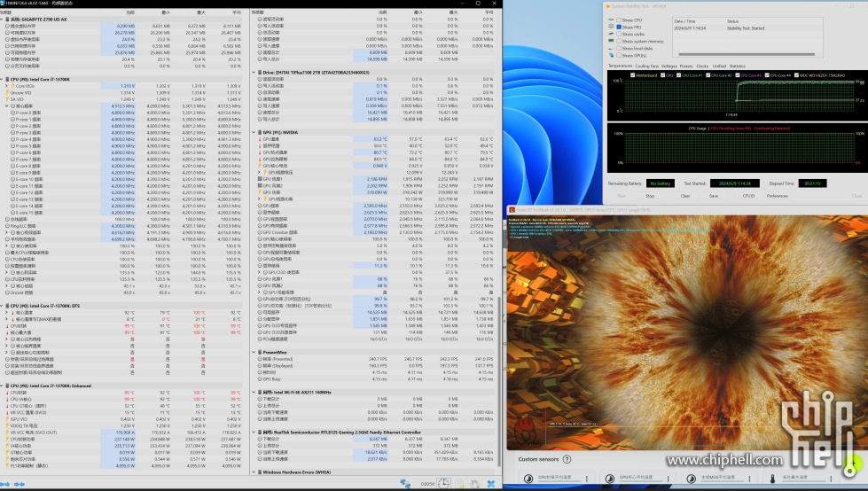Click the HWiNFO network/remote connection icon
This screenshot has height=491, width=868.
click(405, 484)
